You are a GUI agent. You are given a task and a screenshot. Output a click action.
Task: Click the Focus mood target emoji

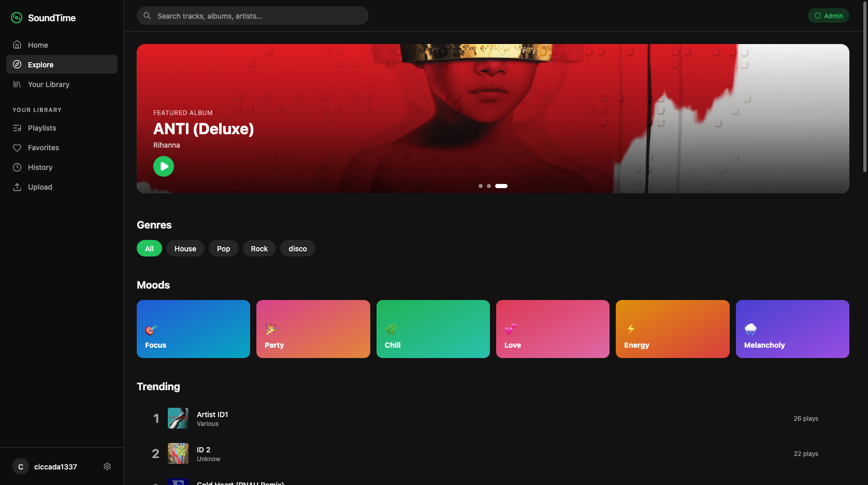[151, 329]
